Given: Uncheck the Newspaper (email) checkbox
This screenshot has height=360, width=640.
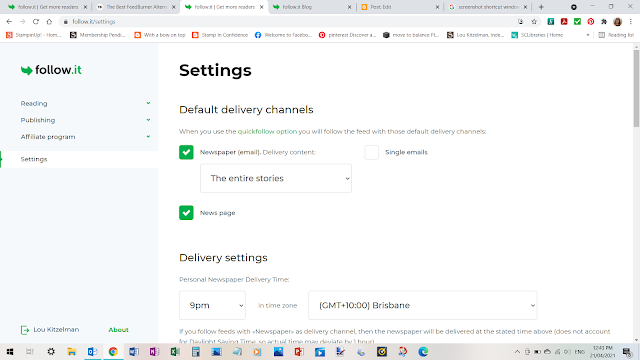Looking at the screenshot, I should pos(186,152).
